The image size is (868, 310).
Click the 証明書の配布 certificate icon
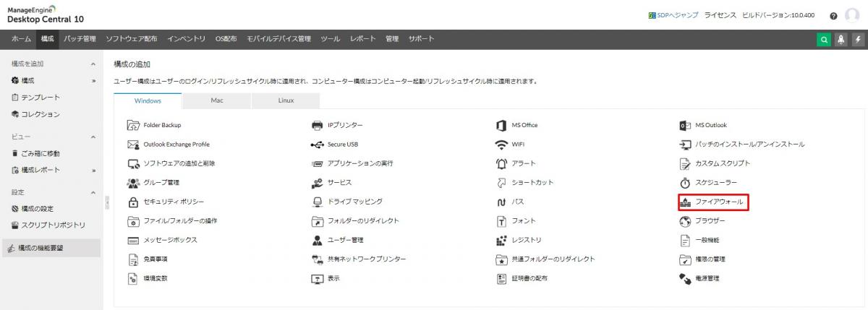[x=501, y=278]
